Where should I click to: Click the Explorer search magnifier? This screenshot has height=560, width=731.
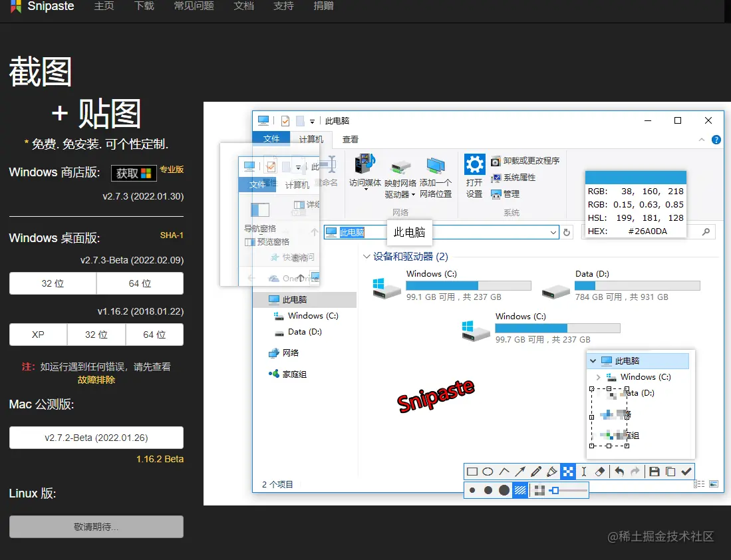[706, 231]
